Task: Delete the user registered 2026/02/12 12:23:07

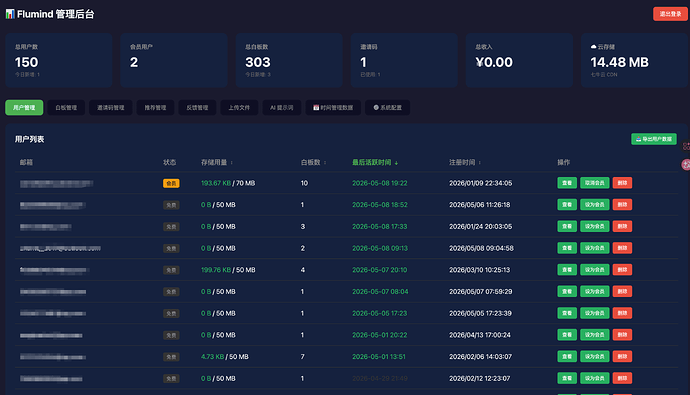Action: 622,378
